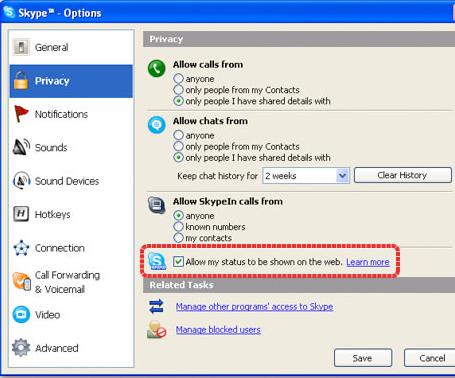Open the Keep chat history dropdown

point(342,175)
